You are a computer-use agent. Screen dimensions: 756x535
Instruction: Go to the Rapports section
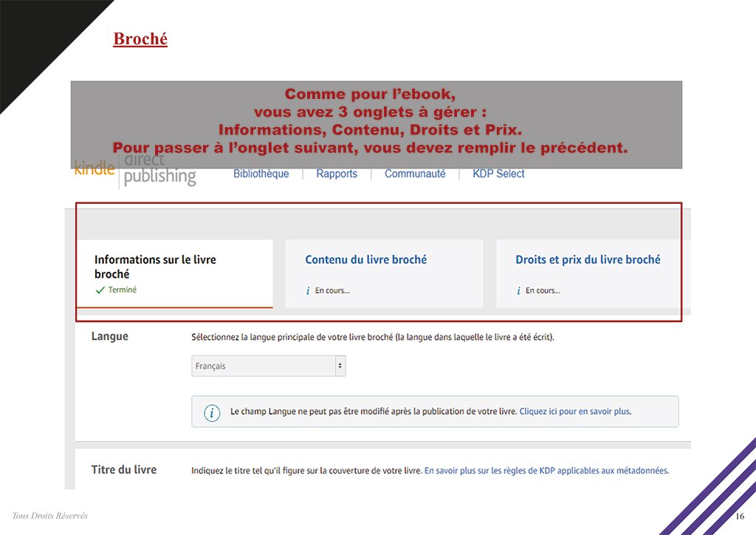click(x=337, y=174)
